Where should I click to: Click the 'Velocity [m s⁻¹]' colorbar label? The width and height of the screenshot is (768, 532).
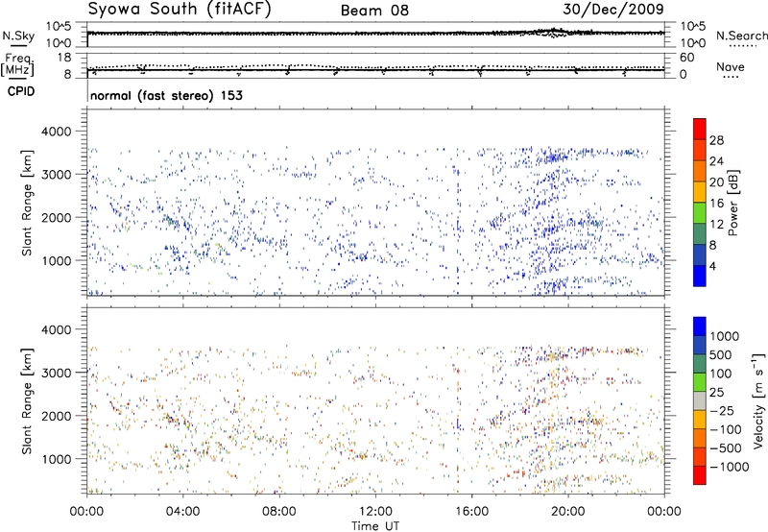[758, 400]
